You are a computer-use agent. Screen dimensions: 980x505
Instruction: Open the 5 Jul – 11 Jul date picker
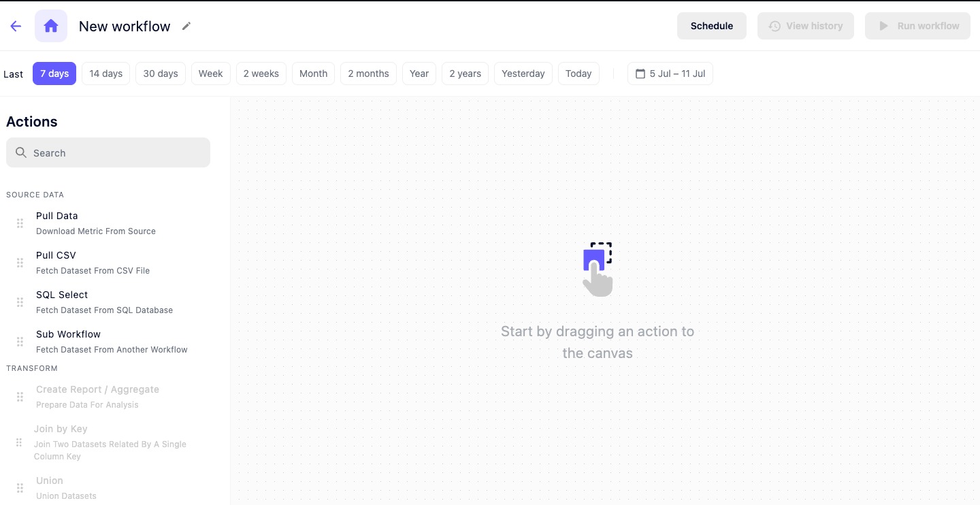tap(670, 73)
